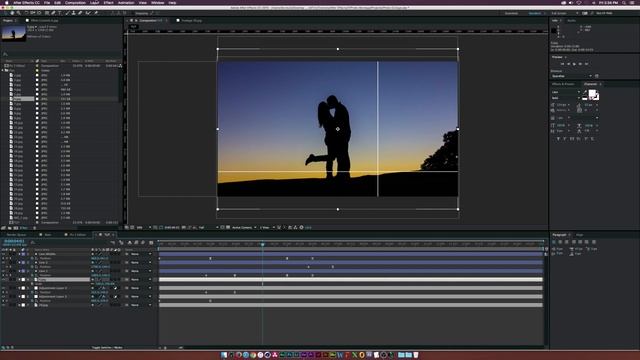
Task: Click the eyedropper in Character panel
Action: click(584, 93)
